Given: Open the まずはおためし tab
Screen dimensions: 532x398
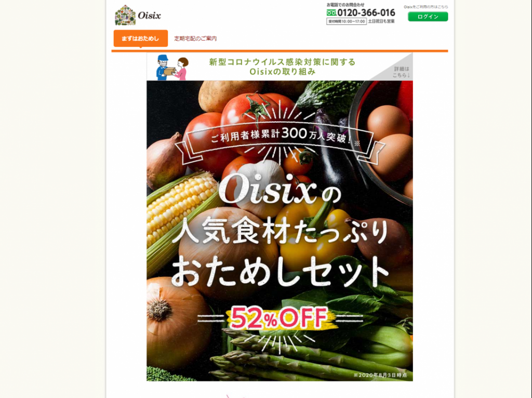Looking at the screenshot, I should (140, 38).
